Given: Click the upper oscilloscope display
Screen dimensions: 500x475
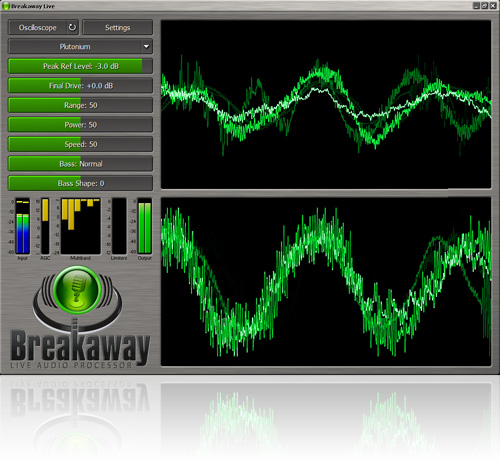Looking at the screenshot, I should pos(326,104).
